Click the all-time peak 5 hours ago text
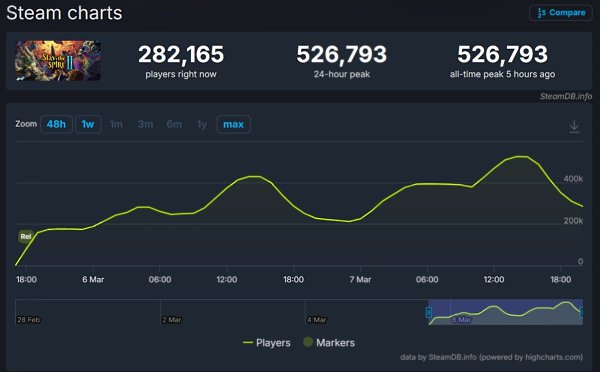Image resolution: width=600 pixels, height=372 pixels. 502,74
